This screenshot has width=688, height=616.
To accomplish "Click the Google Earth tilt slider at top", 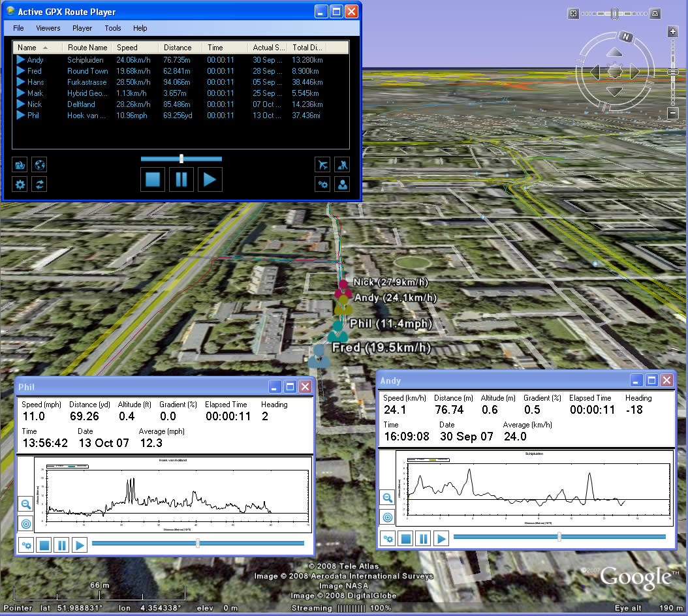I will coord(614,13).
